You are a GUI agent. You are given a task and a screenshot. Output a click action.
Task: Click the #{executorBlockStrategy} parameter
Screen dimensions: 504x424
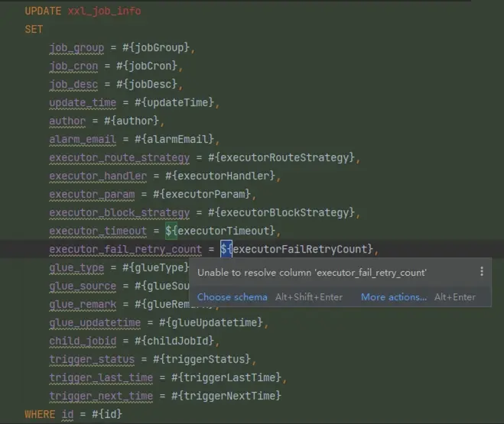[281, 212]
